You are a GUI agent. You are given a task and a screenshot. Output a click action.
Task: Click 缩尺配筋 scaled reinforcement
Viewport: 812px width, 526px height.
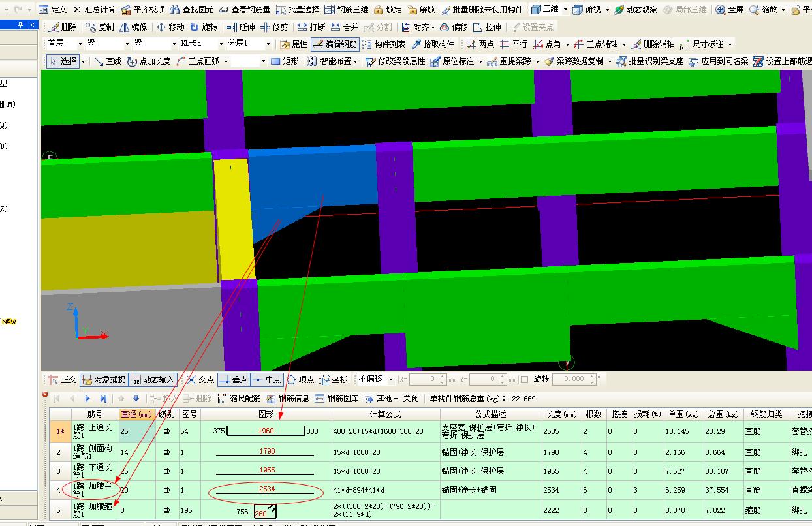(239, 398)
